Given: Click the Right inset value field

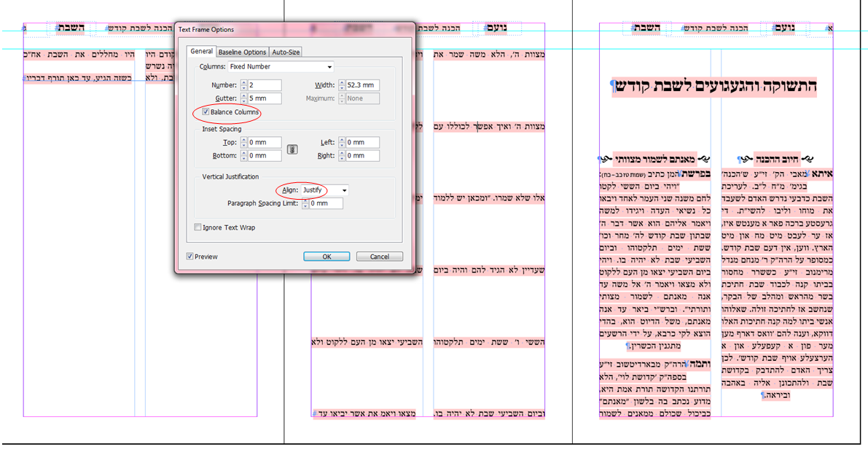Looking at the screenshot, I should (x=363, y=155).
